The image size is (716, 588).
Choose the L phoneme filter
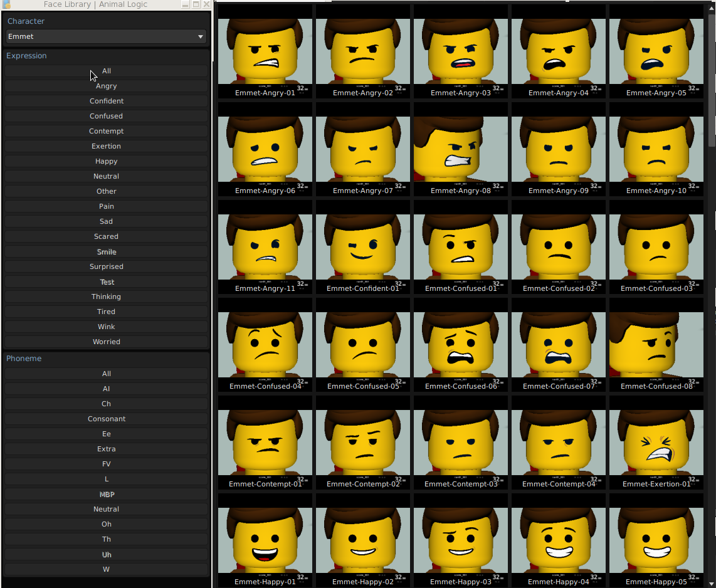point(106,479)
